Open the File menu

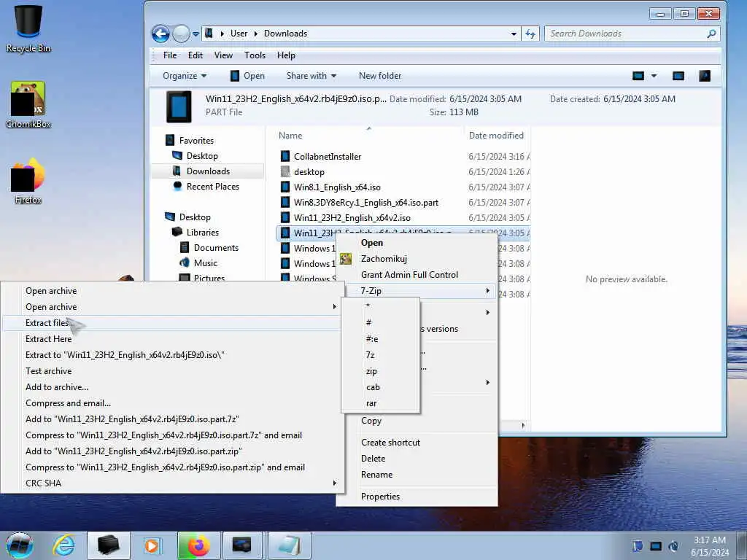169,55
